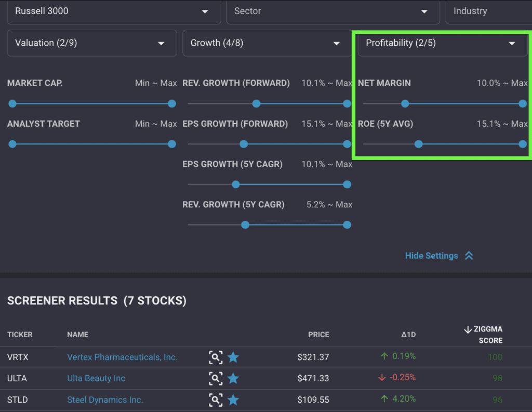The height and width of the screenshot is (412, 532).
Task: Open Ulta Beauty Inc link
Action: [x=96, y=378]
